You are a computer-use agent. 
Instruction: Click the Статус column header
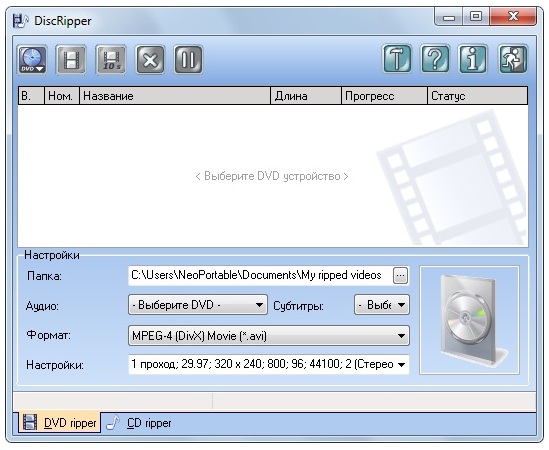pos(478,96)
